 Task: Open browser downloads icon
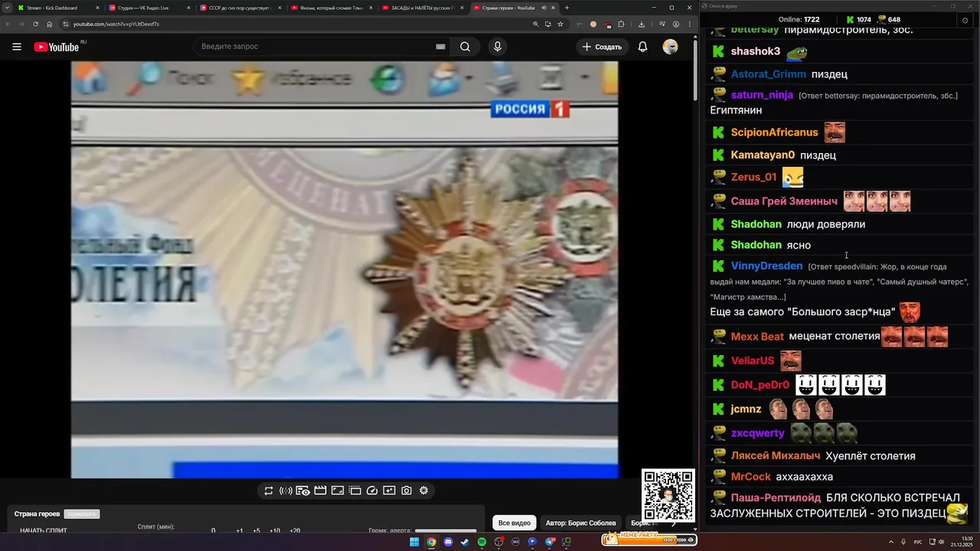(x=642, y=24)
